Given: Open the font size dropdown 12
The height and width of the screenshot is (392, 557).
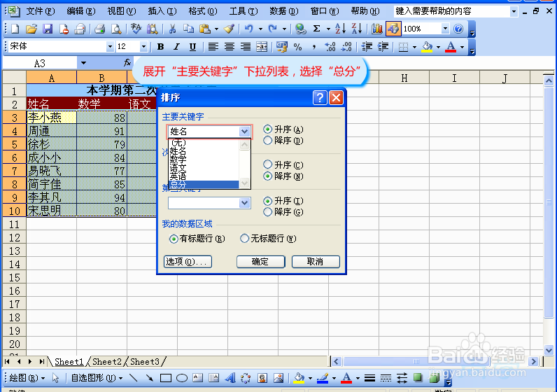Looking at the screenshot, I should tap(143, 46).
